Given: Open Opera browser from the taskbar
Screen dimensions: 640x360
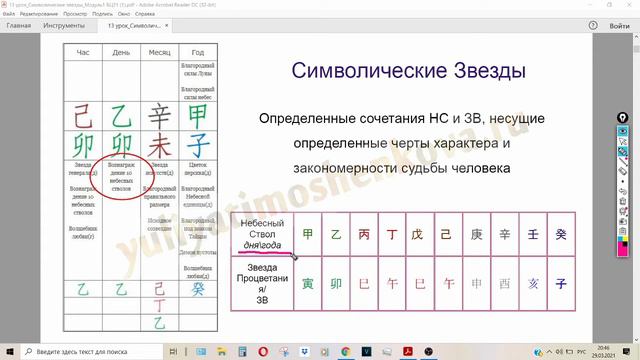Looking at the screenshot, I should [263, 351].
